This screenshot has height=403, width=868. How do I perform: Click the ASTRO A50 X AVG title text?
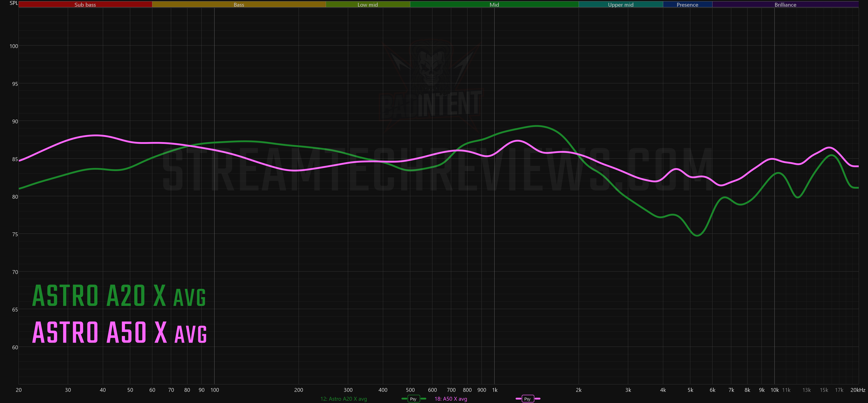tap(119, 333)
